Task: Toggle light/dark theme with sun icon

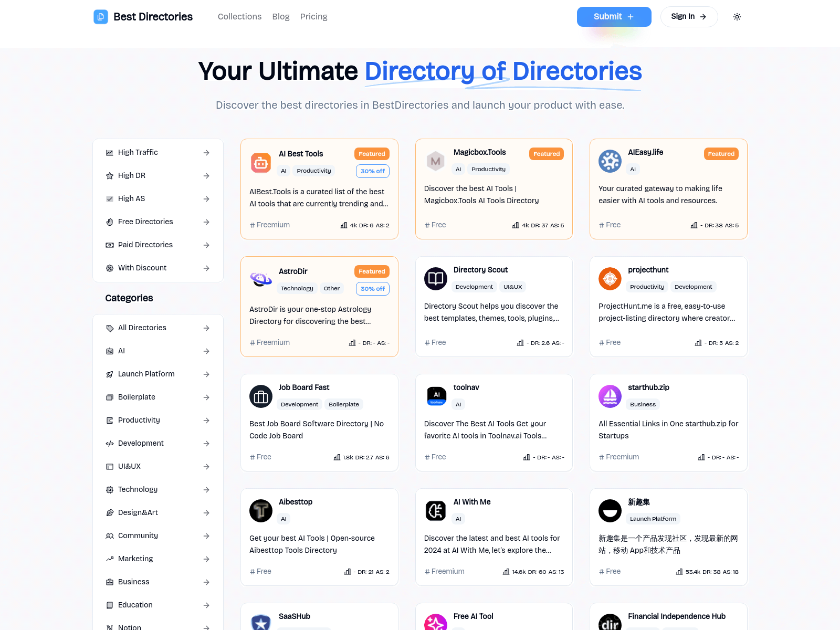Action: (x=737, y=16)
